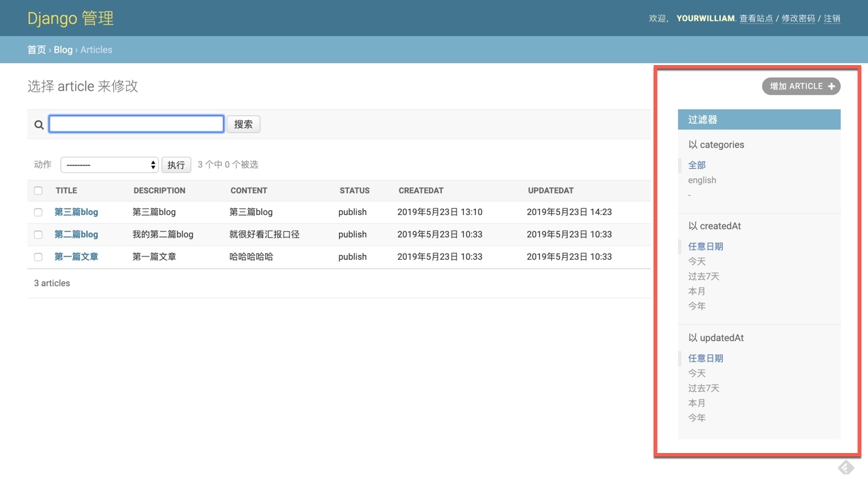
Task: Sort by the STATUS column header
Action: pyautogui.click(x=355, y=191)
